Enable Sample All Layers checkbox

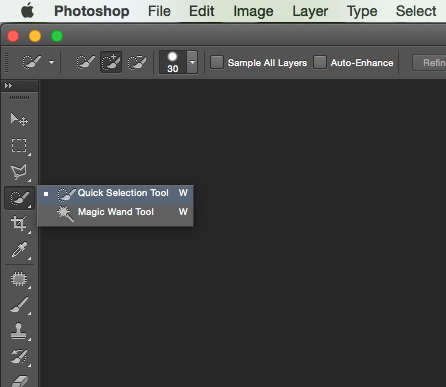pyautogui.click(x=217, y=62)
